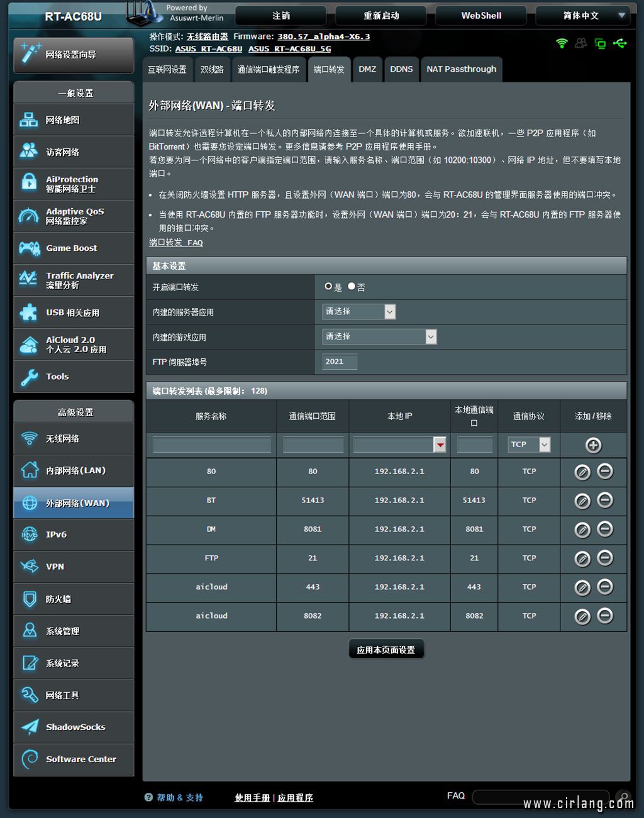Open the 端口转发 FAQ link

176,243
